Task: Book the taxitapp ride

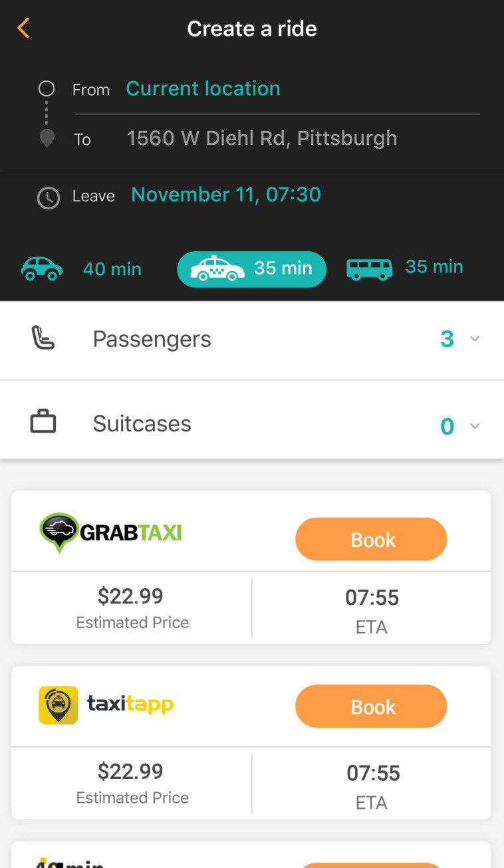Action: [x=371, y=706]
